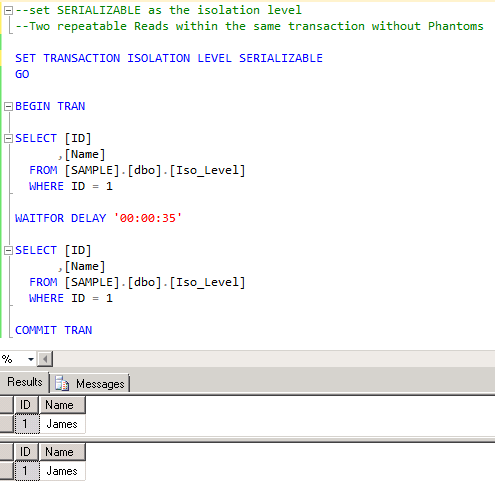Click the 'Two repeatable Reads' comment line
Image resolution: width=495 pixels, height=484 pixels.
249,26
